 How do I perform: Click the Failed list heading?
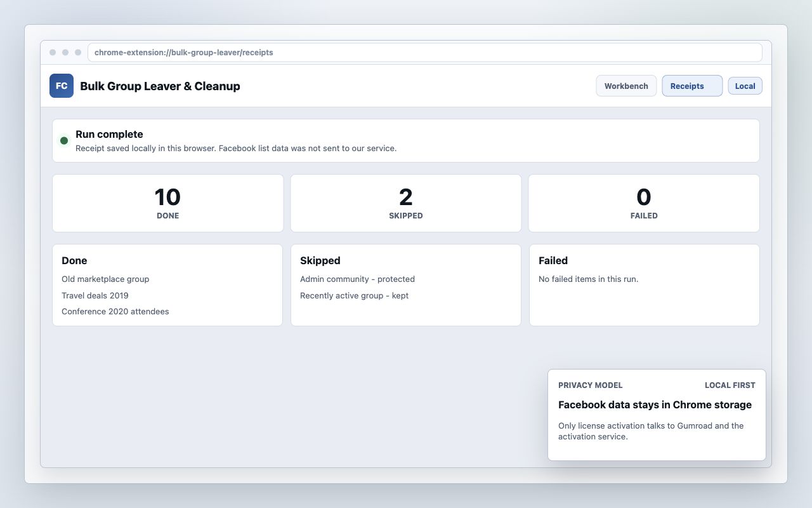(x=553, y=260)
